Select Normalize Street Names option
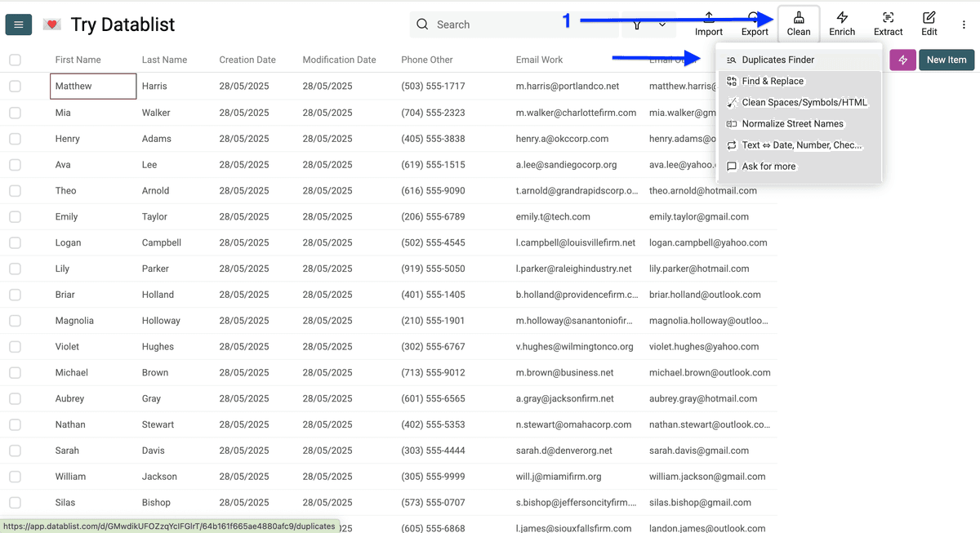980x533 pixels. point(799,123)
